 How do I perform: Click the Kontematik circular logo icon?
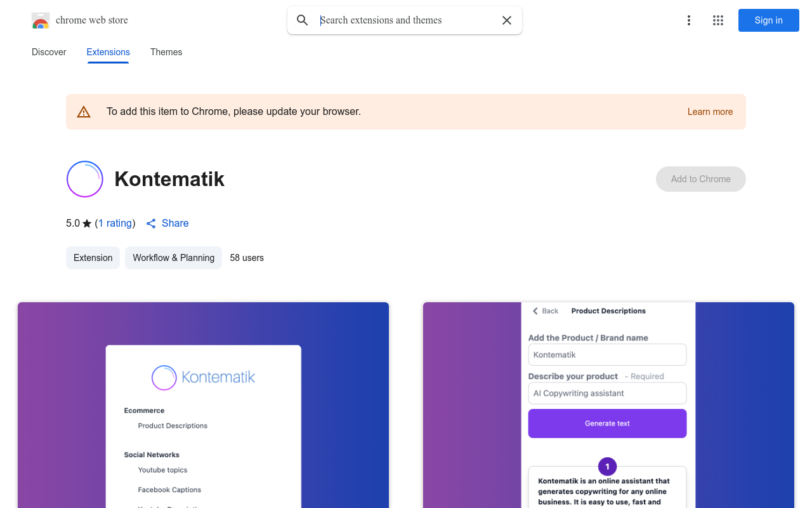click(85, 179)
